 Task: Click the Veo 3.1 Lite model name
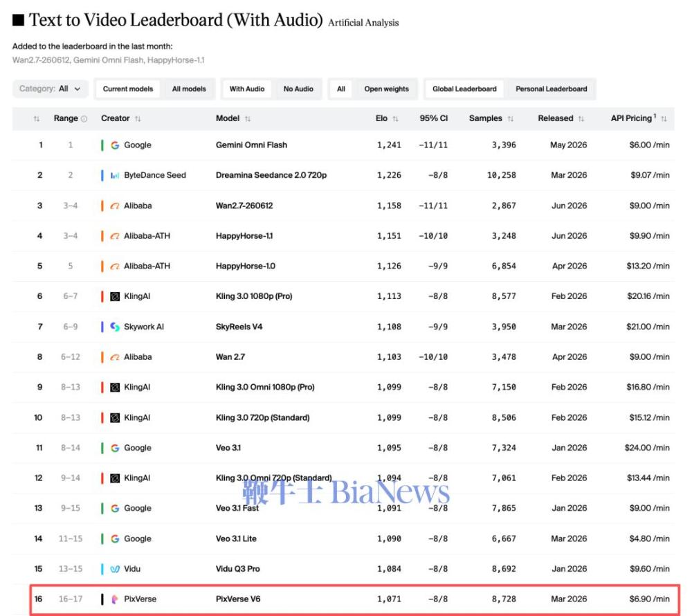(236, 538)
